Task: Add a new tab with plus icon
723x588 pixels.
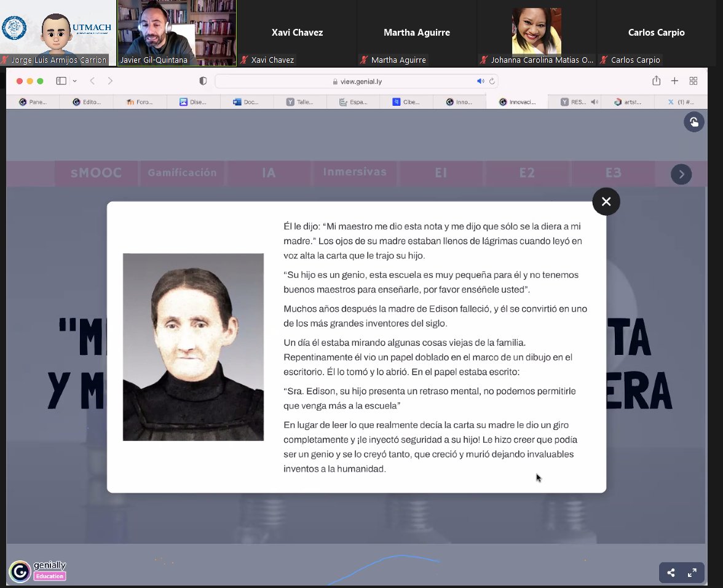Action: click(674, 81)
